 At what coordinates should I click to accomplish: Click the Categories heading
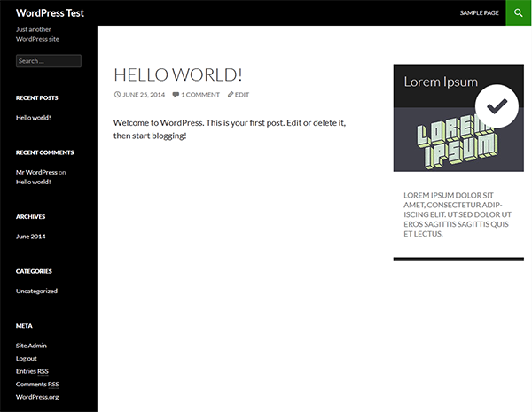click(34, 271)
